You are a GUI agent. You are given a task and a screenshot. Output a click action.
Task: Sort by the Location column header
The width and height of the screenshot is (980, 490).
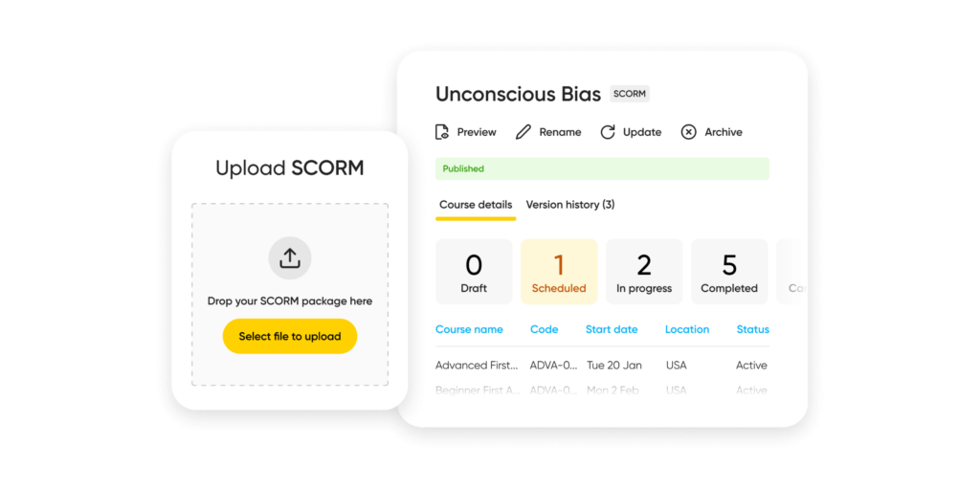pos(687,329)
